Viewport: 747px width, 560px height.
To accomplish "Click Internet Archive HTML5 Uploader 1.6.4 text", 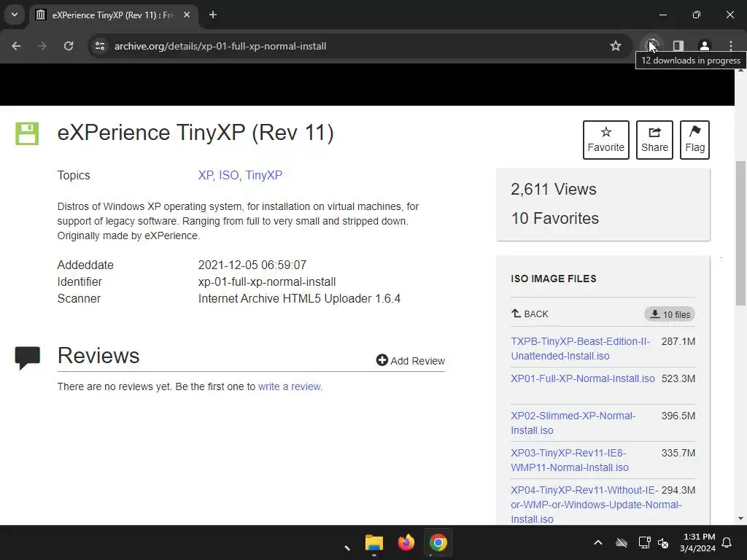I will point(299,298).
